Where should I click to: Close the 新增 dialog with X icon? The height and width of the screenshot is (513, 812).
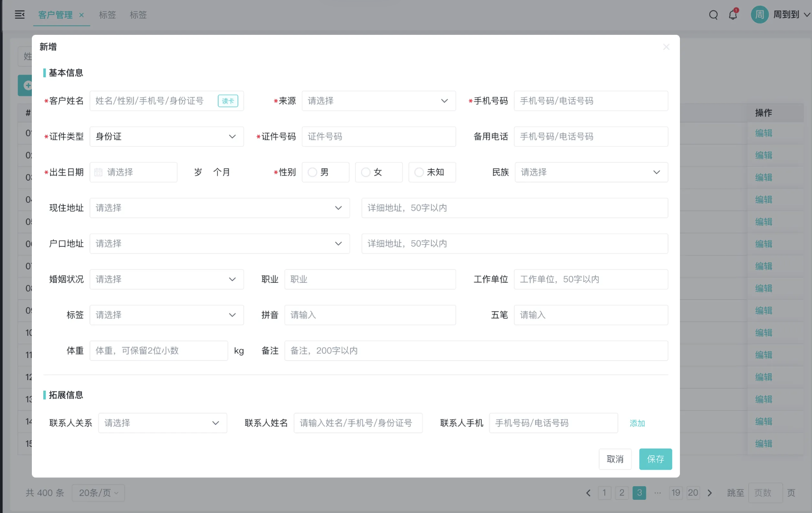(x=666, y=47)
